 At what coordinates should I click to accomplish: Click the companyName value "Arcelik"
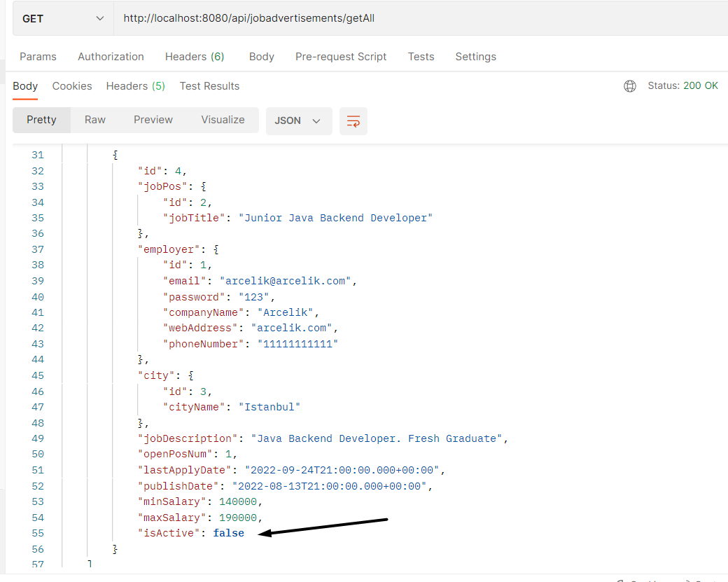(286, 312)
